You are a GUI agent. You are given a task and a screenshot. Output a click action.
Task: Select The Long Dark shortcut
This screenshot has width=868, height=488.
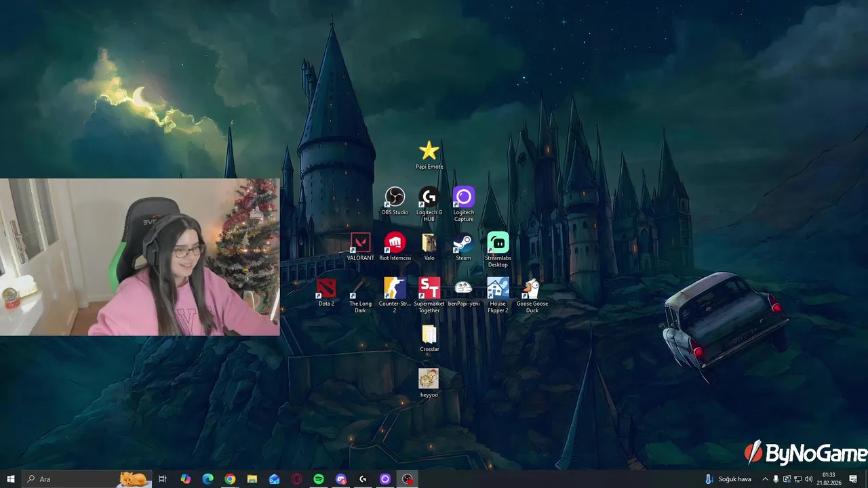361,296
